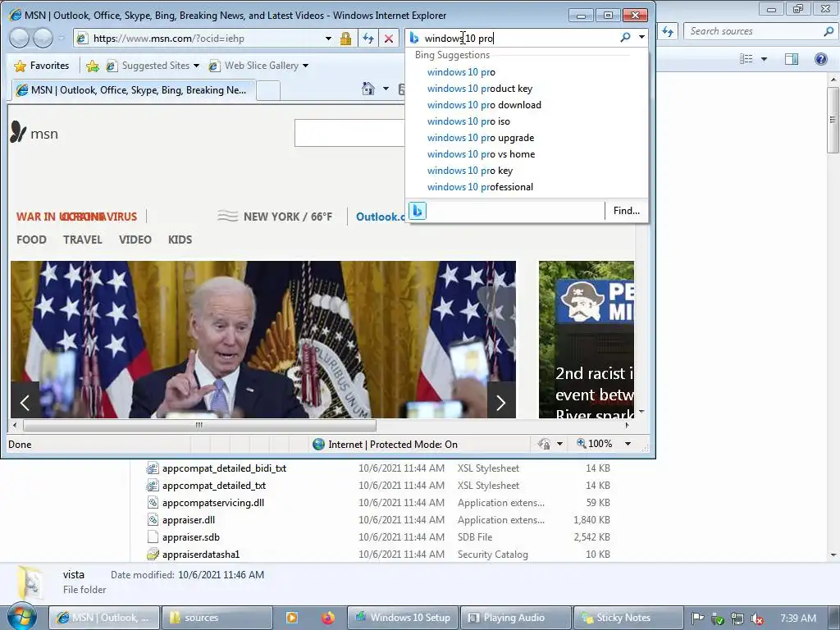Click the 100% zoom level button

click(595, 444)
